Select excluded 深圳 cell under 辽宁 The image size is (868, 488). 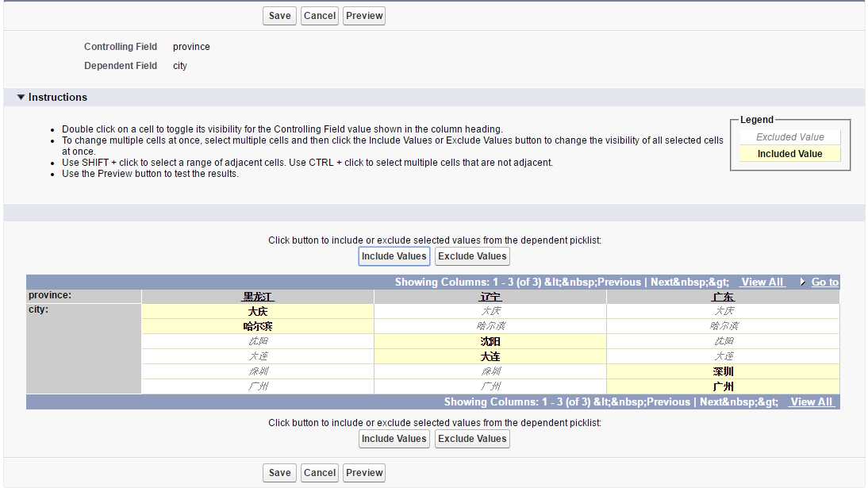(490, 371)
